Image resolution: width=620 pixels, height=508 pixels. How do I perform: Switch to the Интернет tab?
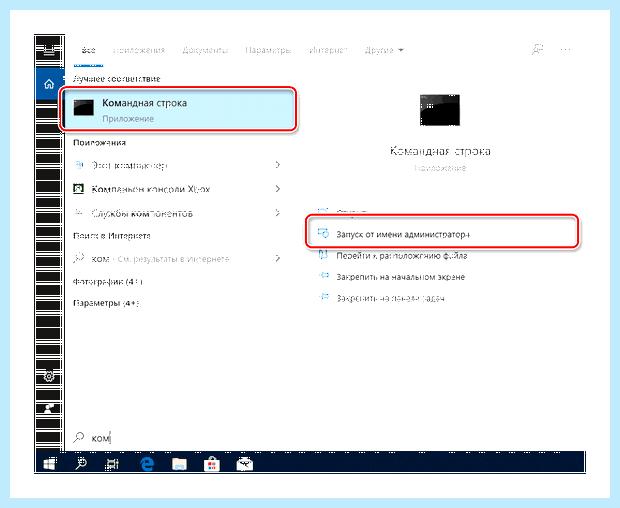328,50
